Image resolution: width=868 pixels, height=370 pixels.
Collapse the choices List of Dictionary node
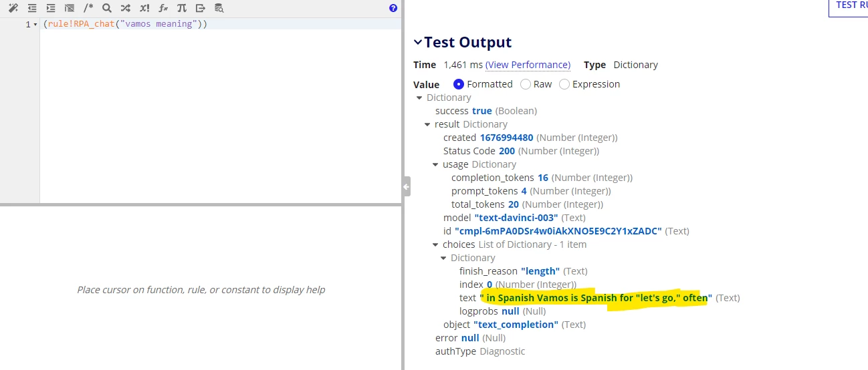coord(436,245)
